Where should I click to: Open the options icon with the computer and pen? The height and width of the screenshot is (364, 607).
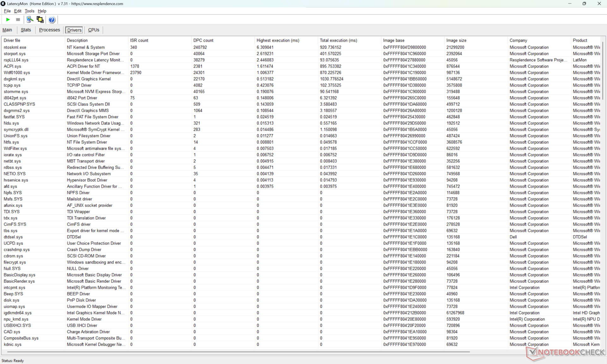30,20
